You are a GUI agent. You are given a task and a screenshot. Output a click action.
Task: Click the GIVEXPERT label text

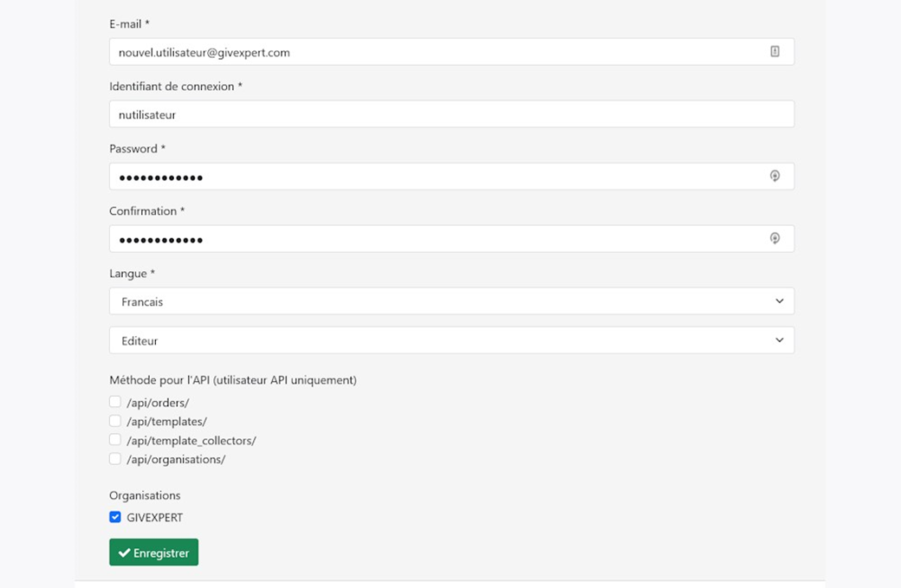(154, 517)
